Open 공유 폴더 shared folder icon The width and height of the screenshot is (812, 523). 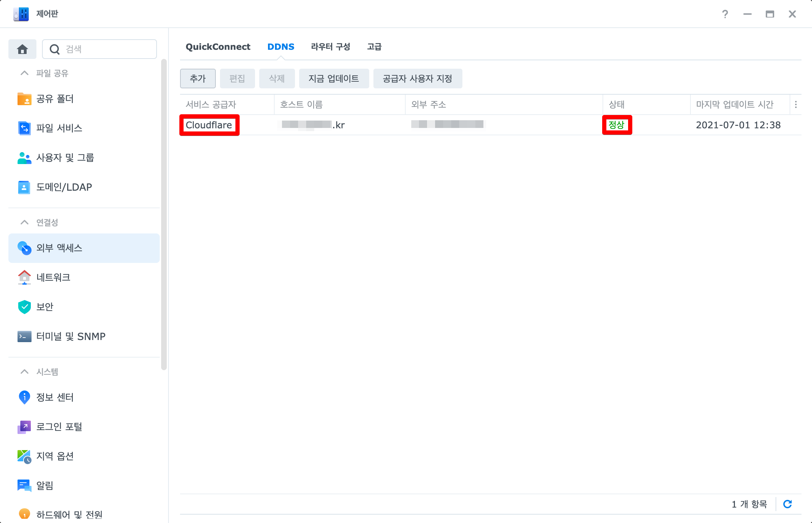coord(24,99)
